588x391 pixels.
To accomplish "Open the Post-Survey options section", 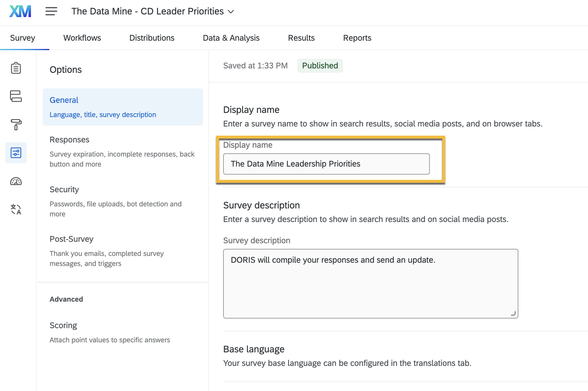I will click(123, 251).
